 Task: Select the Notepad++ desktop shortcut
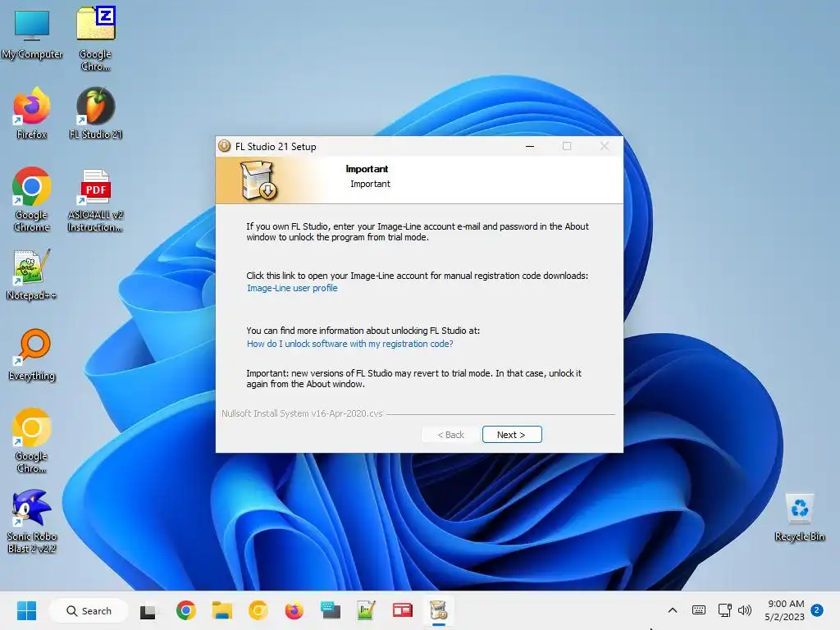tap(32, 274)
